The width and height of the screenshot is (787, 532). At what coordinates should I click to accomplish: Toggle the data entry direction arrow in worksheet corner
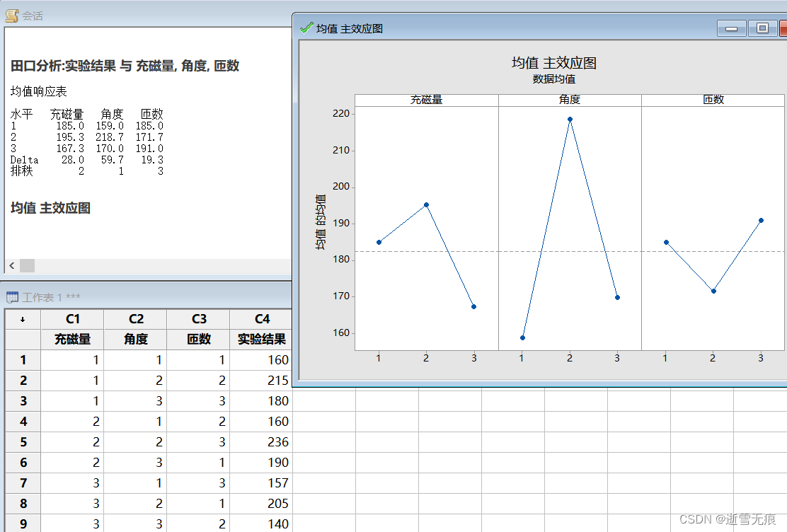pos(22,319)
